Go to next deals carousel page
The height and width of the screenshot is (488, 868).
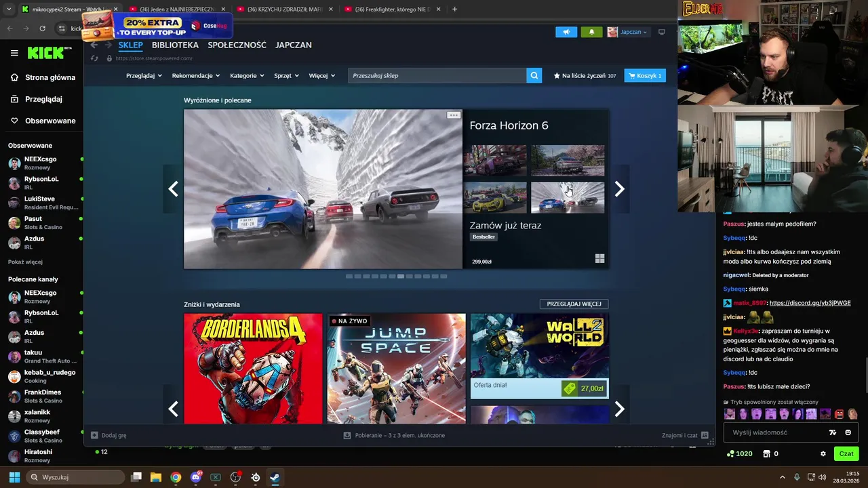click(619, 409)
